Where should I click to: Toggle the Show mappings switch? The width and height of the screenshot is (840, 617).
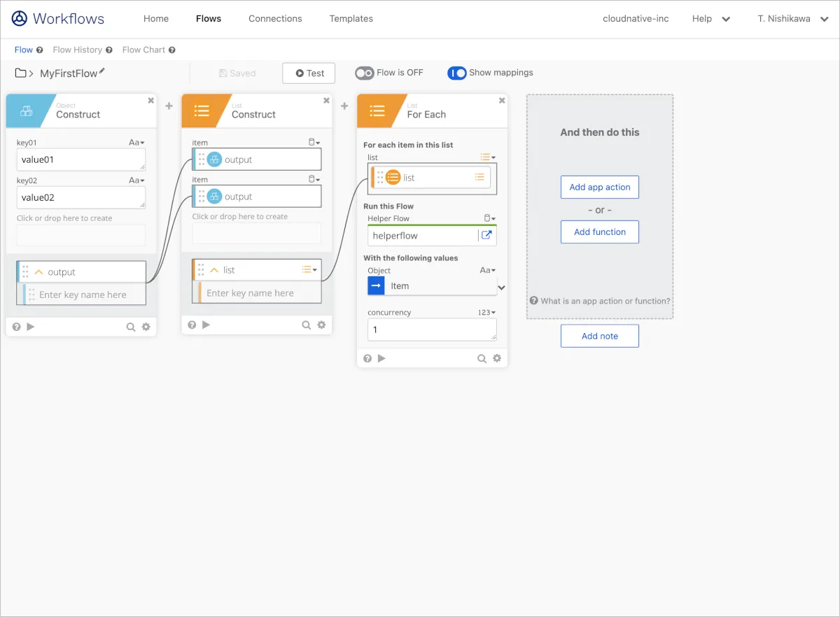pyautogui.click(x=457, y=73)
